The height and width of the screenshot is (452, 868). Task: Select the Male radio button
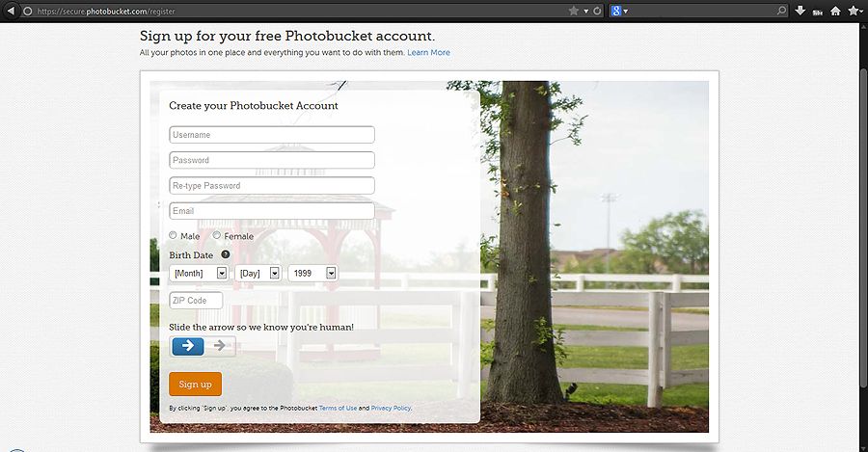coord(173,235)
